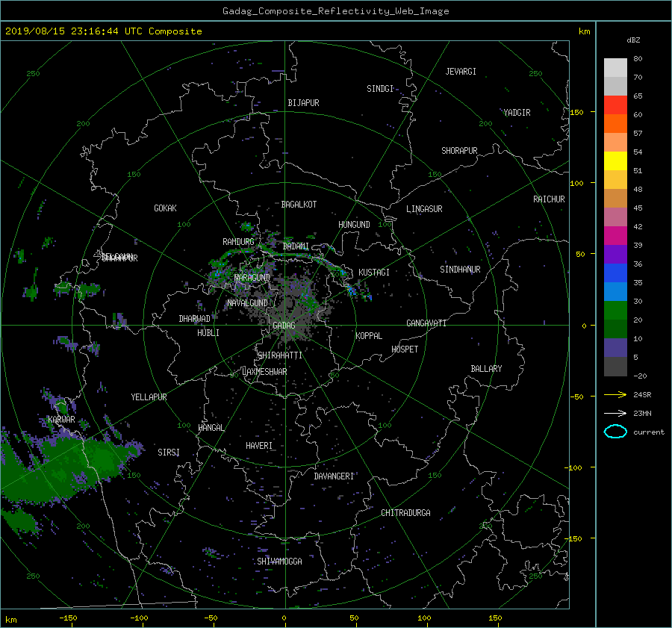Click the DHARWAD city label
This screenshot has width=672, height=628.
194,319
